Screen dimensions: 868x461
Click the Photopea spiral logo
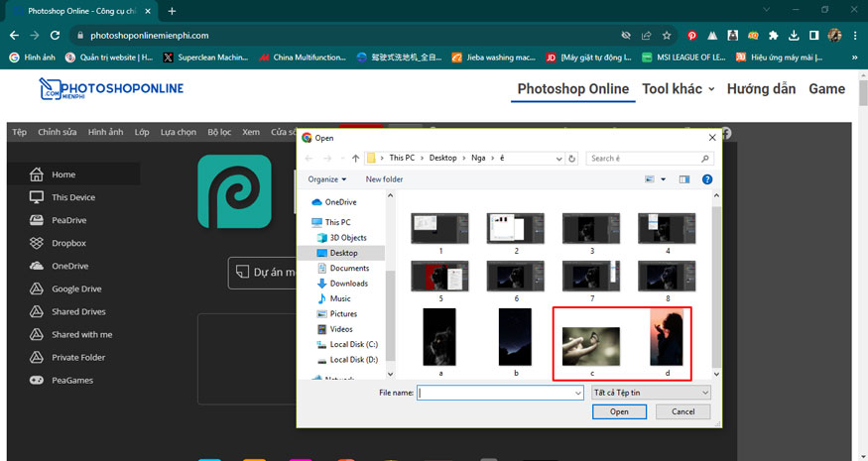coord(234,191)
